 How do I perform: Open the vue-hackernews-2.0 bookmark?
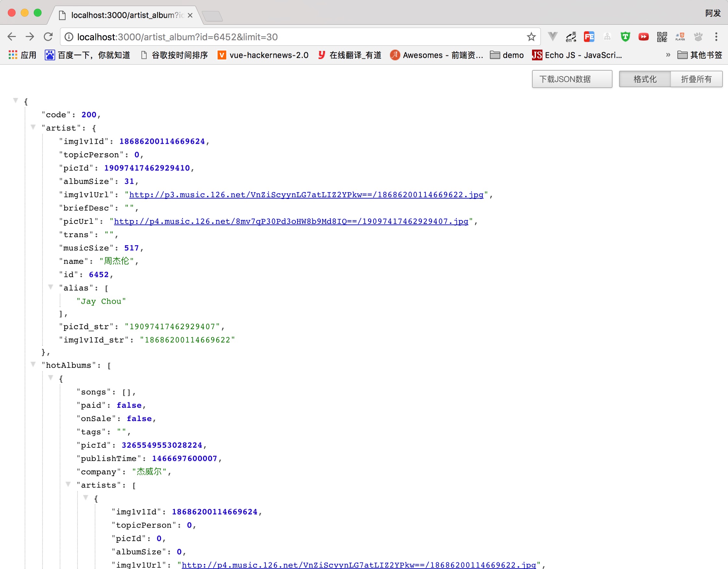[263, 55]
